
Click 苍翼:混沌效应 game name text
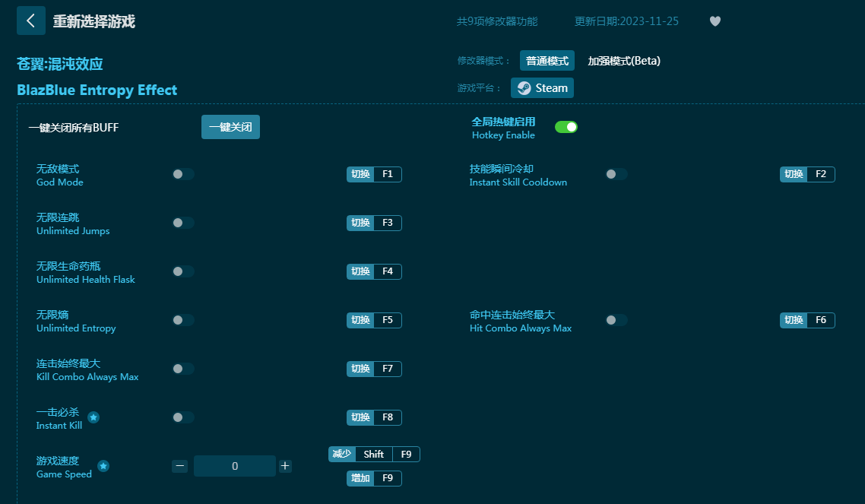click(x=59, y=64)
